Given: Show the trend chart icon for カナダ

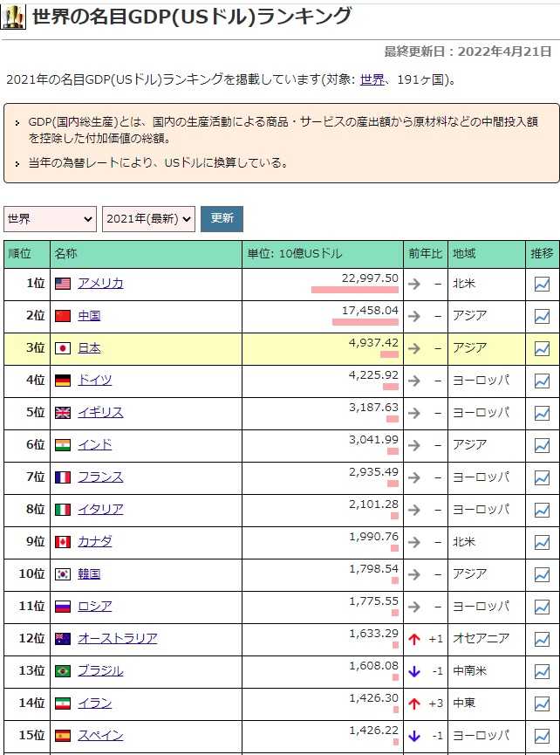Looking at the screenshot, I should 542,542.
